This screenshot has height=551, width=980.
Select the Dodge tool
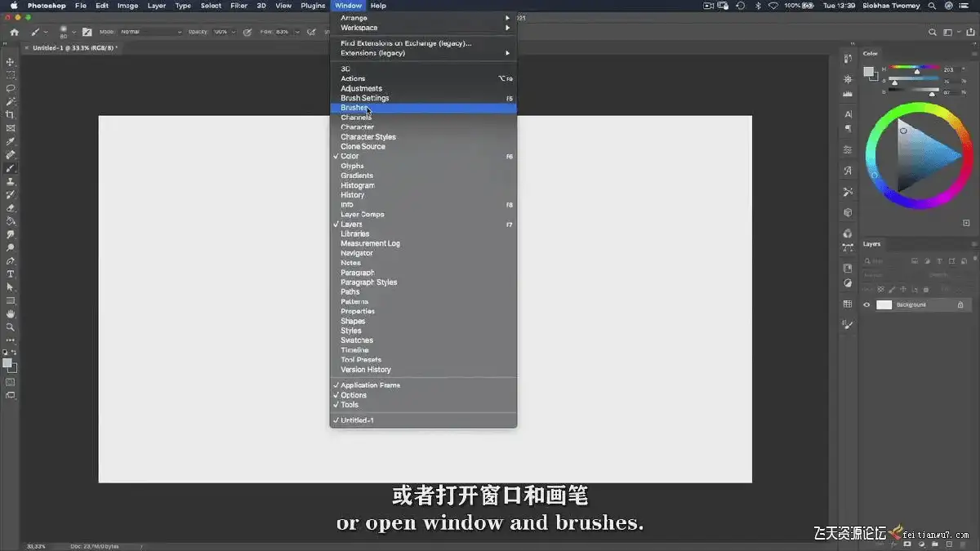click(x=11, y=247)
